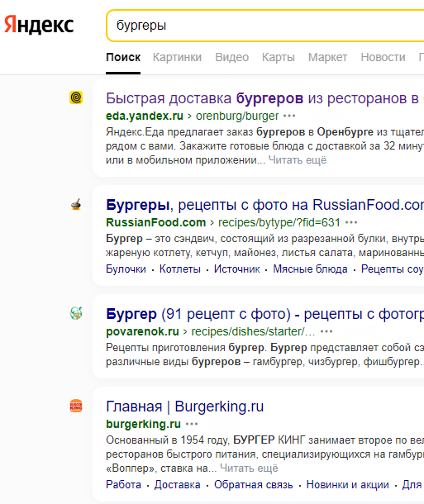Open three-dots menu for eda.yandex.ru result

pyautogui.click(x=289, y=116)
